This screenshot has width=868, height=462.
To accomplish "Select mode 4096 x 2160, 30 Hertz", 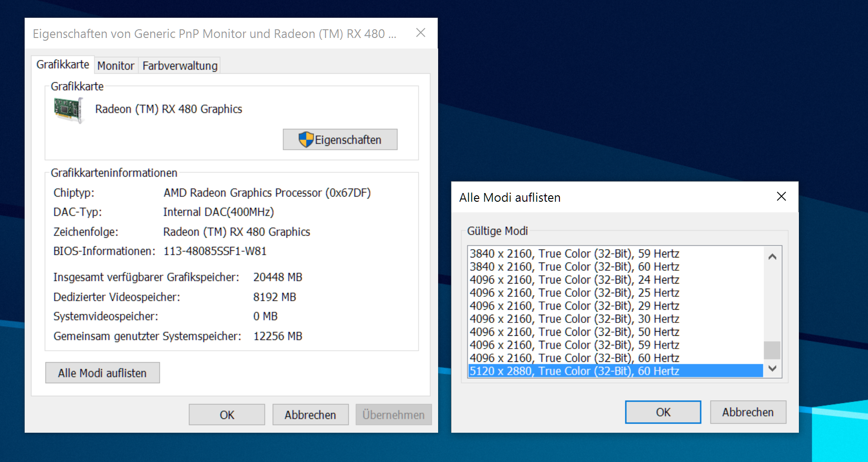I will point(615,319).
